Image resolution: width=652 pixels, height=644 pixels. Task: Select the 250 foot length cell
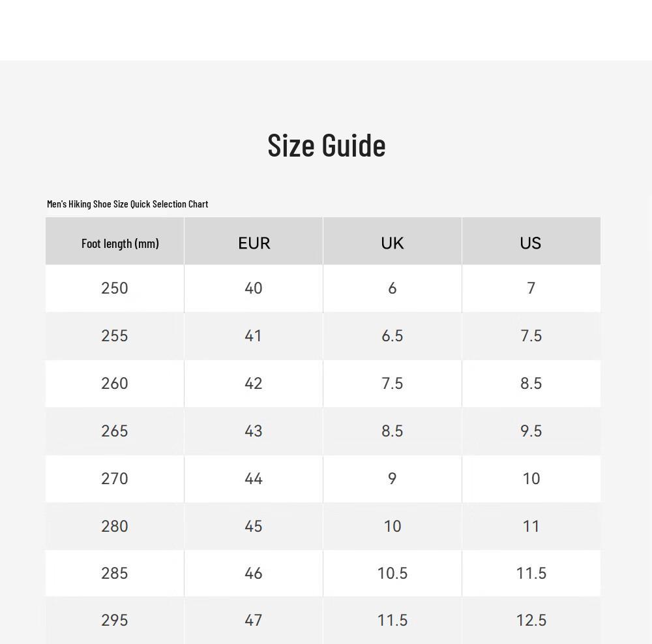(x=115, y=288)
